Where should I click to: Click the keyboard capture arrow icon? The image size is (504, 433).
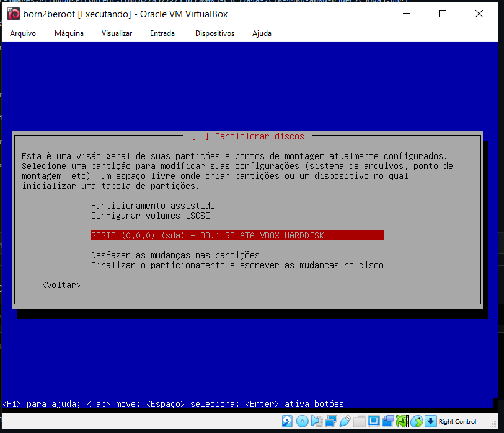431,421
